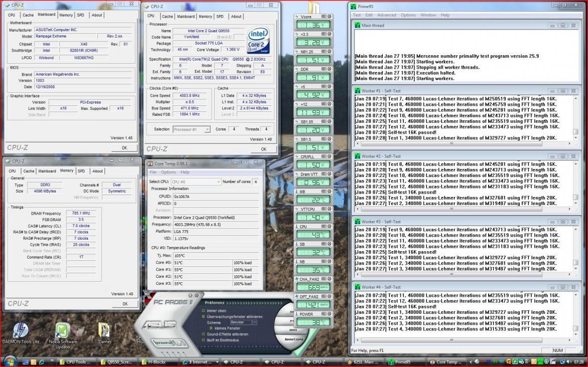The width and height of the screenshot is (588, 367).
Task: Open the File menu in Core Temp
Action: 153,172
